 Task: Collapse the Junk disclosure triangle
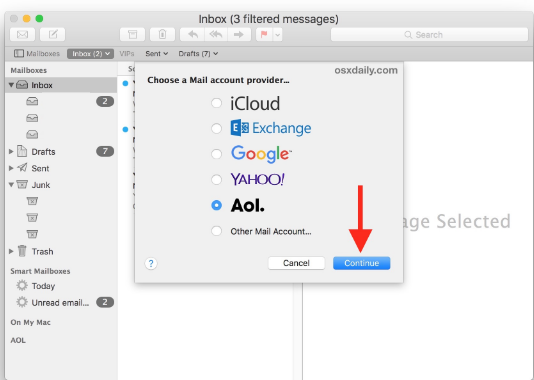(11, 185)
